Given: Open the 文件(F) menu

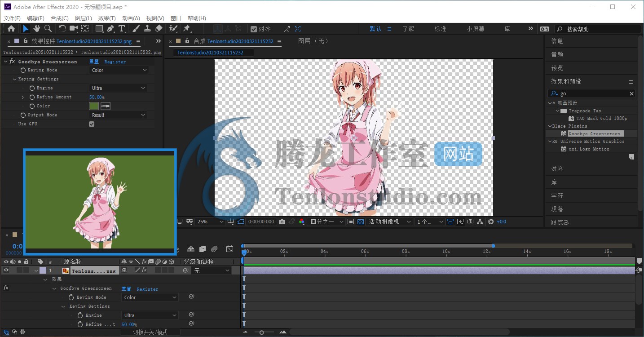Looking at the screenshot, I should tap(12, 18).
